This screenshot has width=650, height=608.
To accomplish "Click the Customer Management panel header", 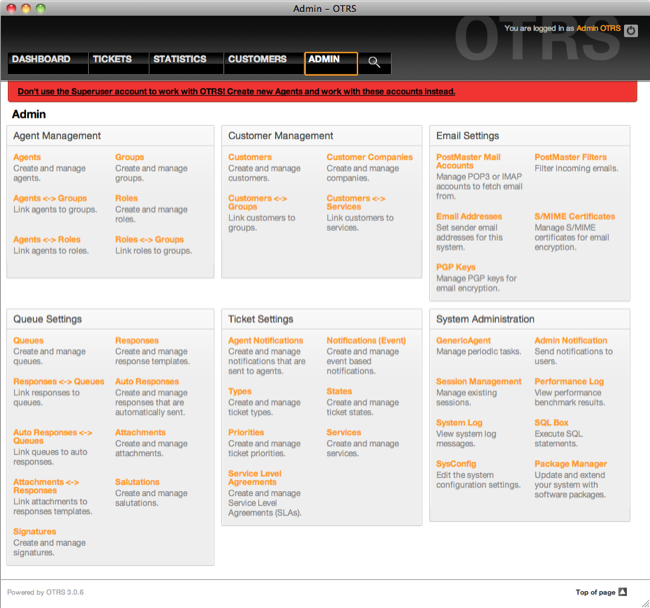I will [x=322, y=136].
